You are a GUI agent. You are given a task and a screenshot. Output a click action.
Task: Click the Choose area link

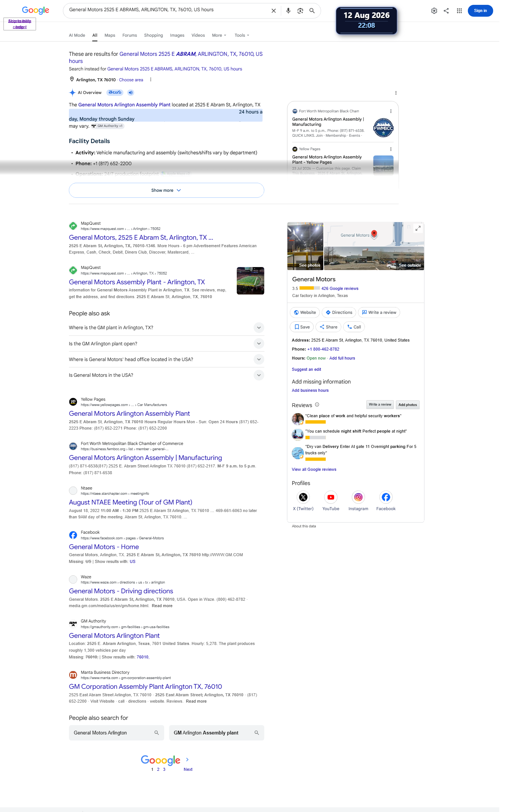(x=131, y=80)
